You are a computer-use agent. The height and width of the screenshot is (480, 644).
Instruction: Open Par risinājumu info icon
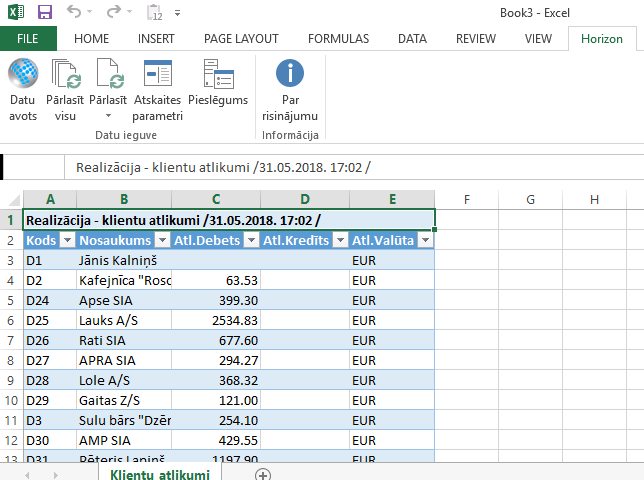(x=290, y=74)
